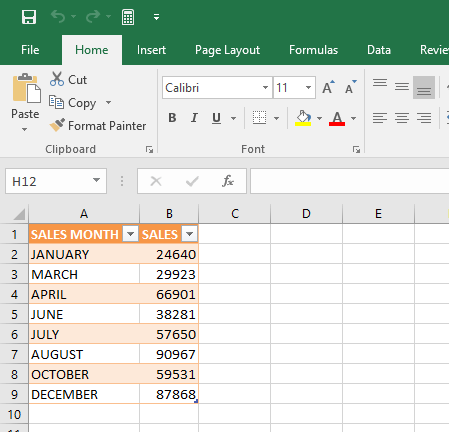Screen dimensions: 449x432
Task: Expand the Calibri font name dropdown
Action: pos(265,88)
